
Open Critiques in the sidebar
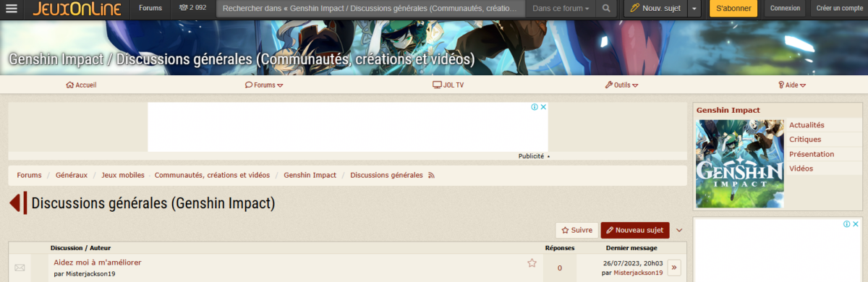(805, 140)
